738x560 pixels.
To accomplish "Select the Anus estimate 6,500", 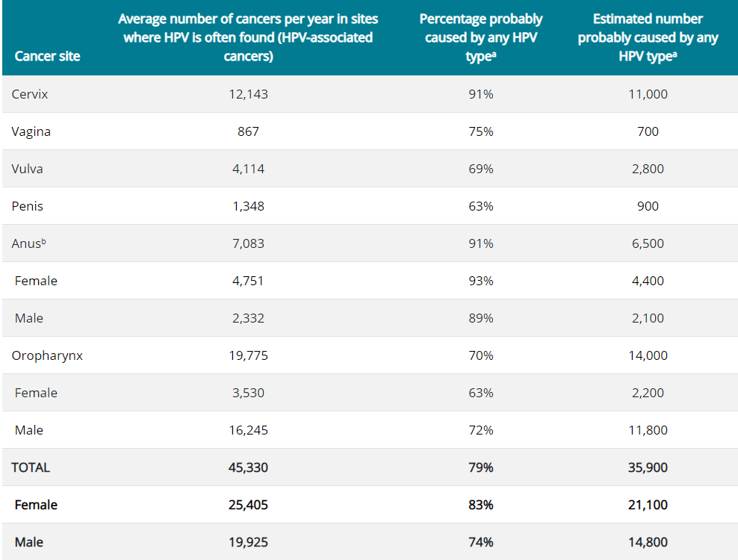I will tap(648, 243).
